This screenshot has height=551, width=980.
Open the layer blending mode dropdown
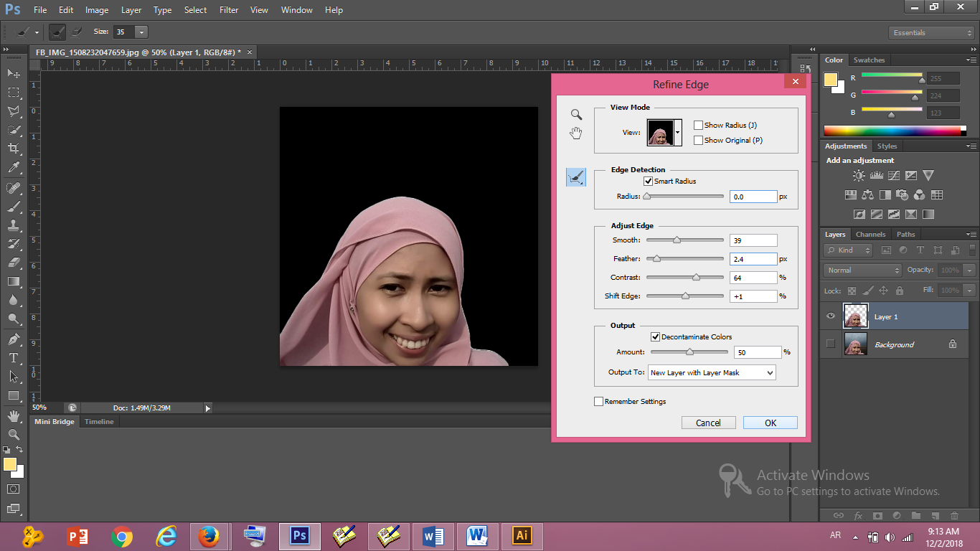click(861, 270)
